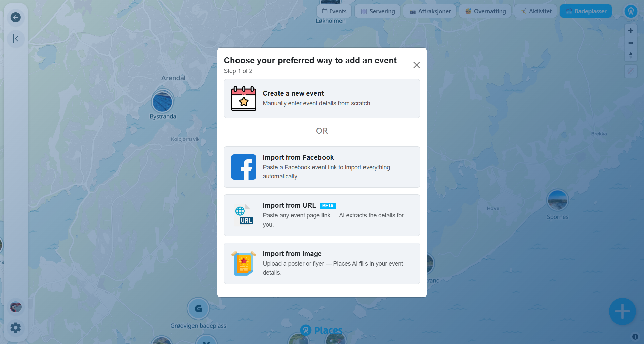The height and width of the screenshot is (344, 644).
Task: Select Import from URL option
Action: pyautogui.click(x=322, y=215)
